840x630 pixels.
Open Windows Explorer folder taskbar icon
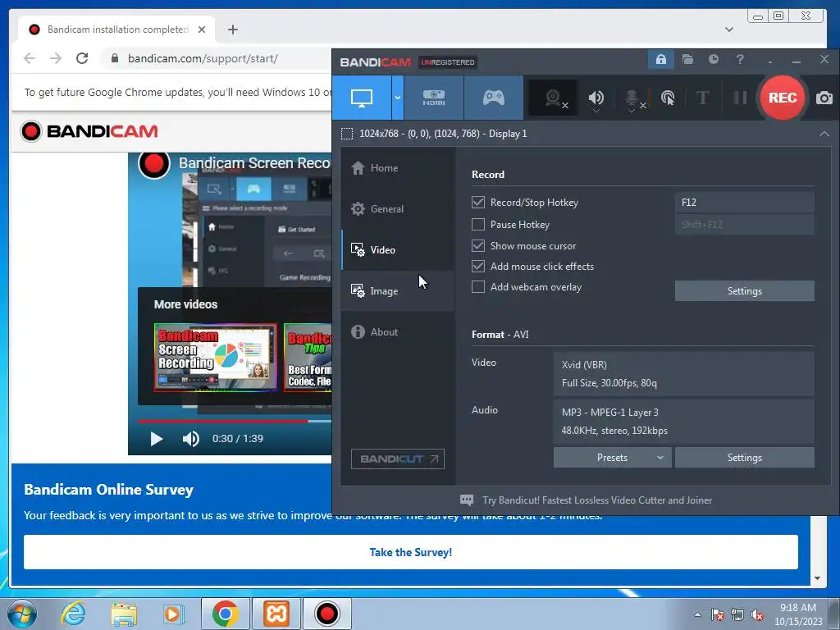(x=124, y=614)
